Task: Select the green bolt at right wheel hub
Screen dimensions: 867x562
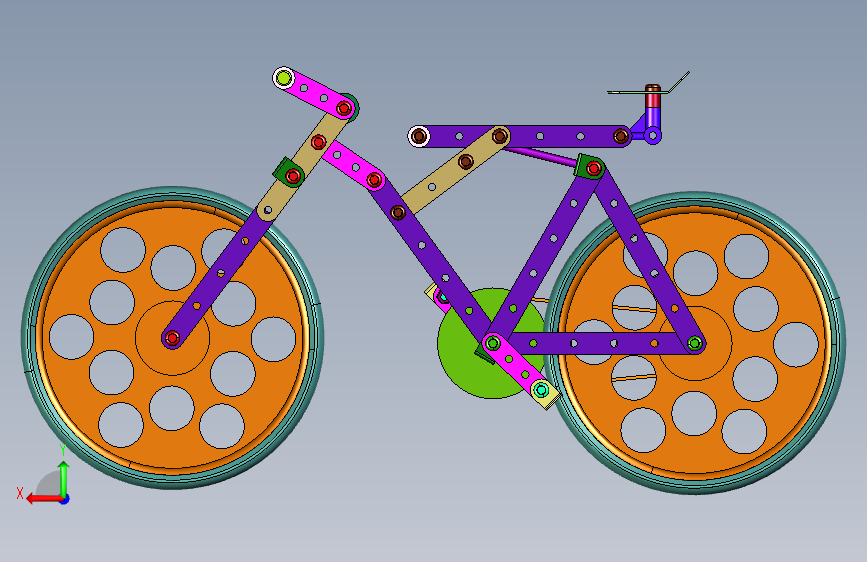Action: (694, 344)
